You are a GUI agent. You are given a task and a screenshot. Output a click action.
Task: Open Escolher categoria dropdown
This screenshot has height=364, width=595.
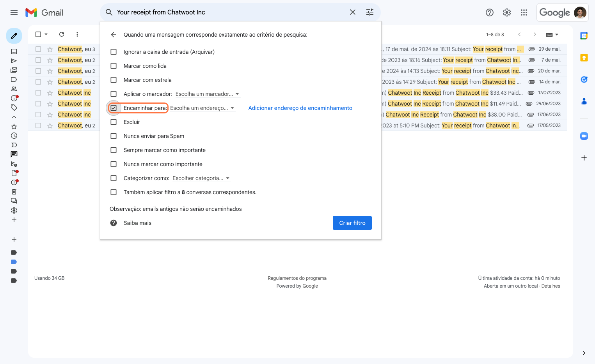click(x=201, y=178)
